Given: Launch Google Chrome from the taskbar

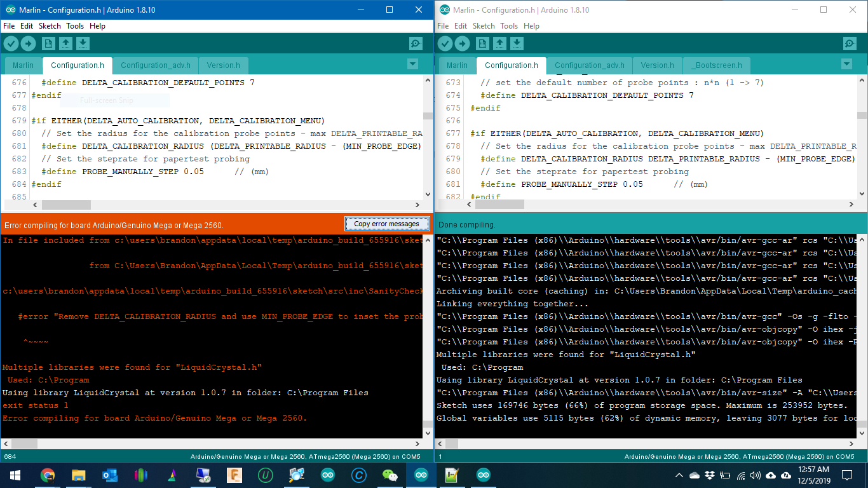Looking at the screenshot, I should click(48, 475).
